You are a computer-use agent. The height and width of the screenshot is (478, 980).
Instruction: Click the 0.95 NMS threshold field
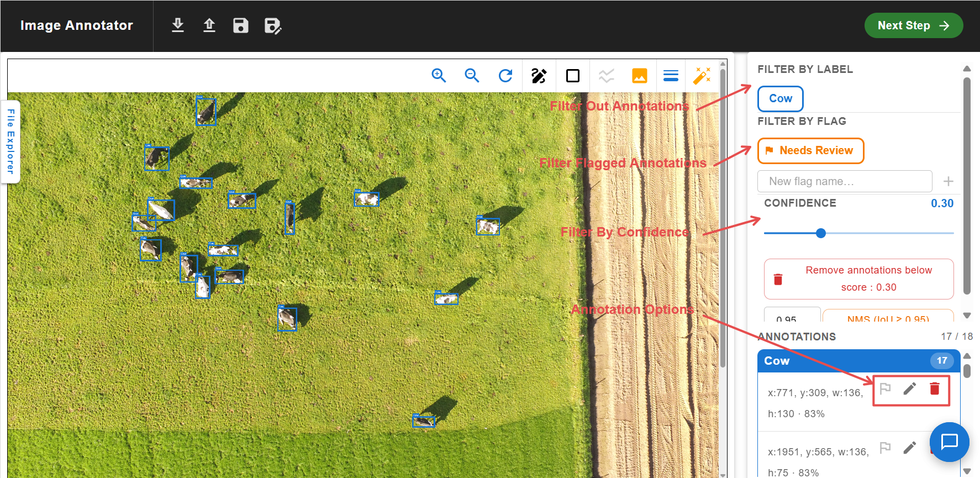pyautogui.click(x=792, y=315)
